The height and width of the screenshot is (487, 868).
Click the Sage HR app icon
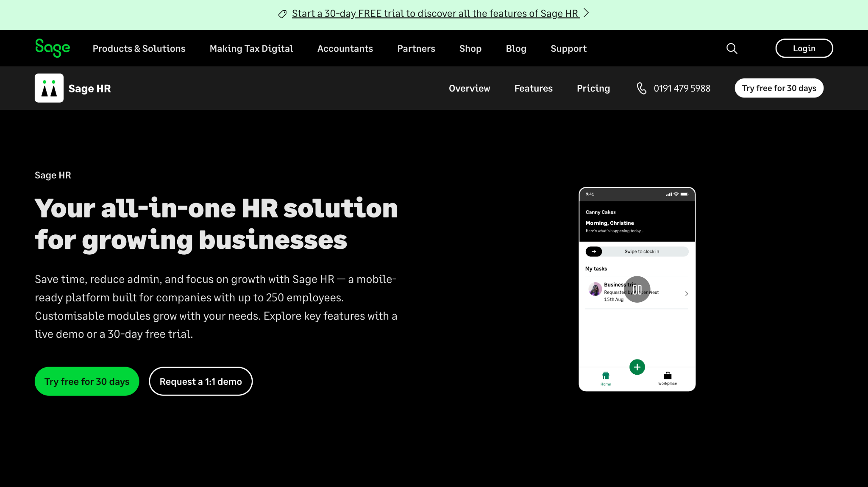pos(49,88)
